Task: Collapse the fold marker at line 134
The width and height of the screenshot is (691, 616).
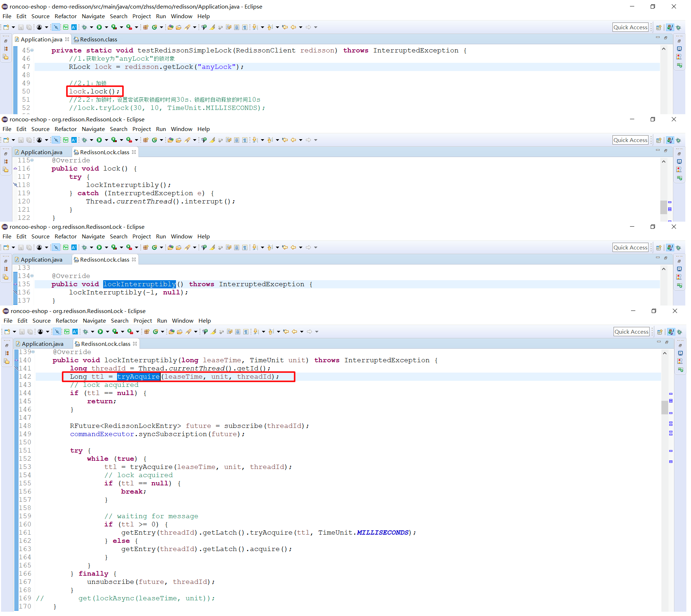Action: (x=32, y=276)
